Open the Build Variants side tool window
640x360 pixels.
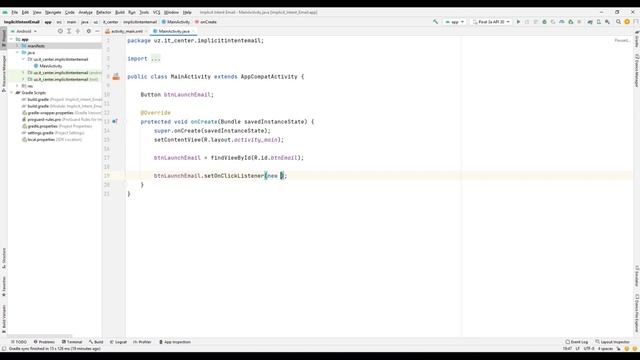pos(4,319)
